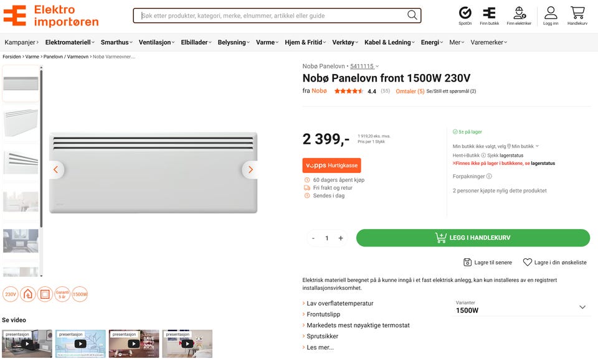
Task: Decrease quantity with minus button
Action: (313, 238)
